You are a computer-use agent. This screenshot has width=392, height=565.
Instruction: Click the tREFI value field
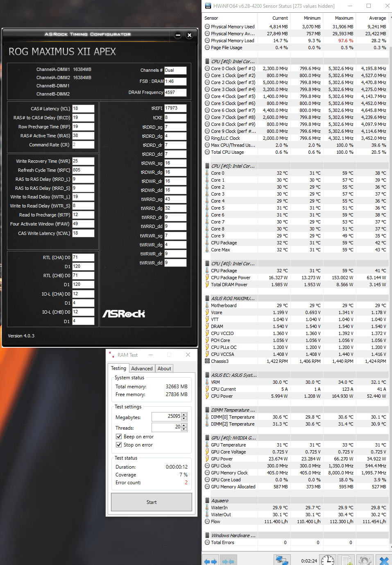coord(175,108)
